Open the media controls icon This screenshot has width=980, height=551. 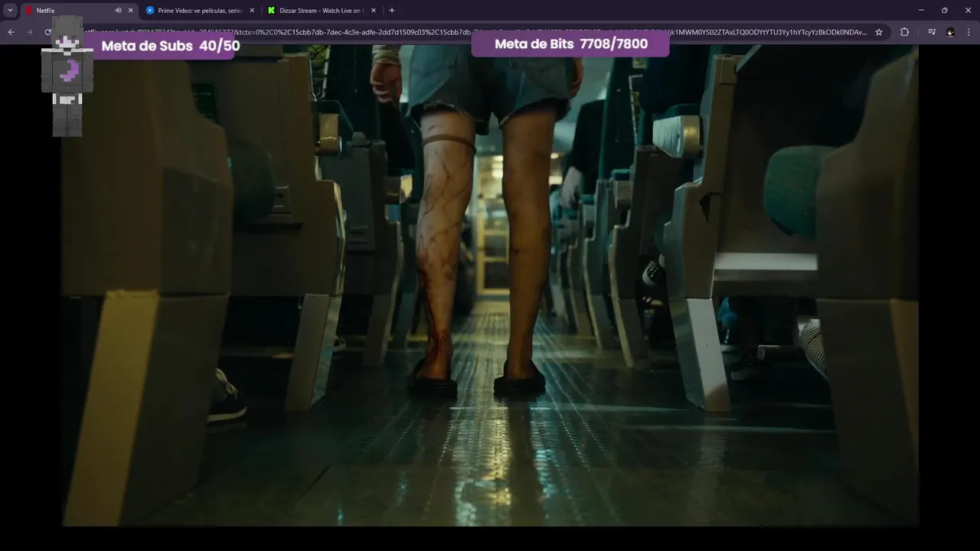(x=932, y=32)
